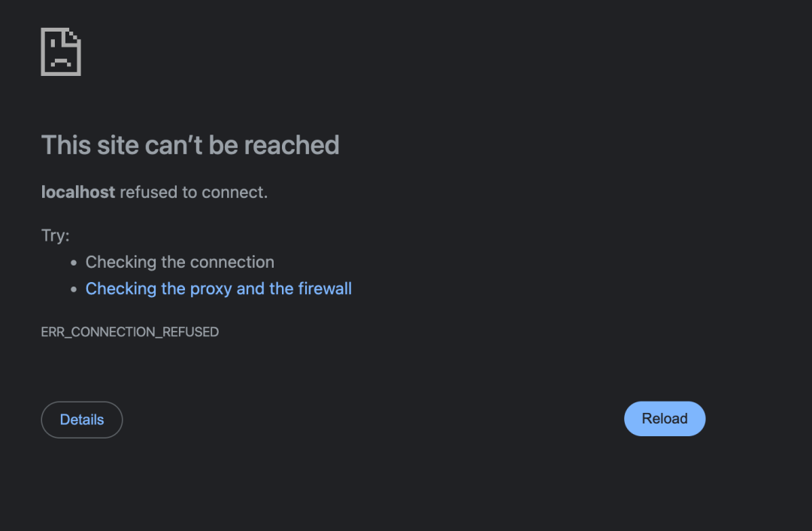Select the bold localhost hostname text
Viewport: 812px width, 531px height.
[x=78, y=193]
